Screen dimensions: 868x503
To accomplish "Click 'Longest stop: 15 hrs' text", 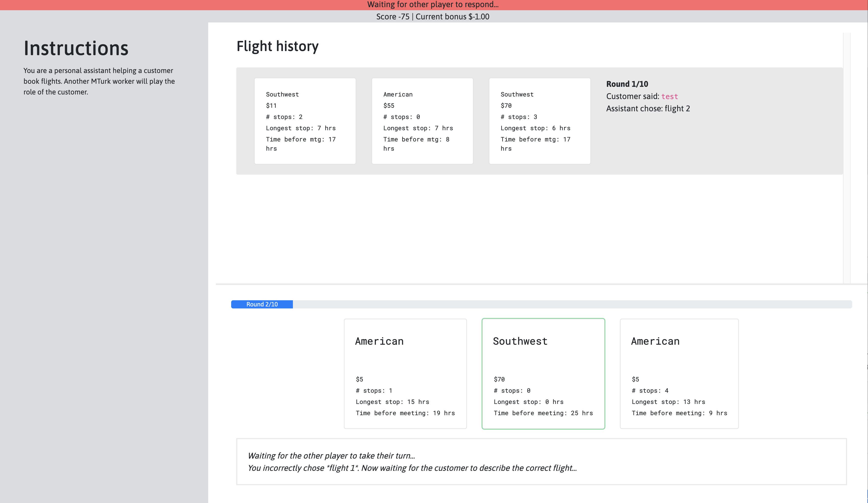I will pyautogui.click(x=392, y=402).
